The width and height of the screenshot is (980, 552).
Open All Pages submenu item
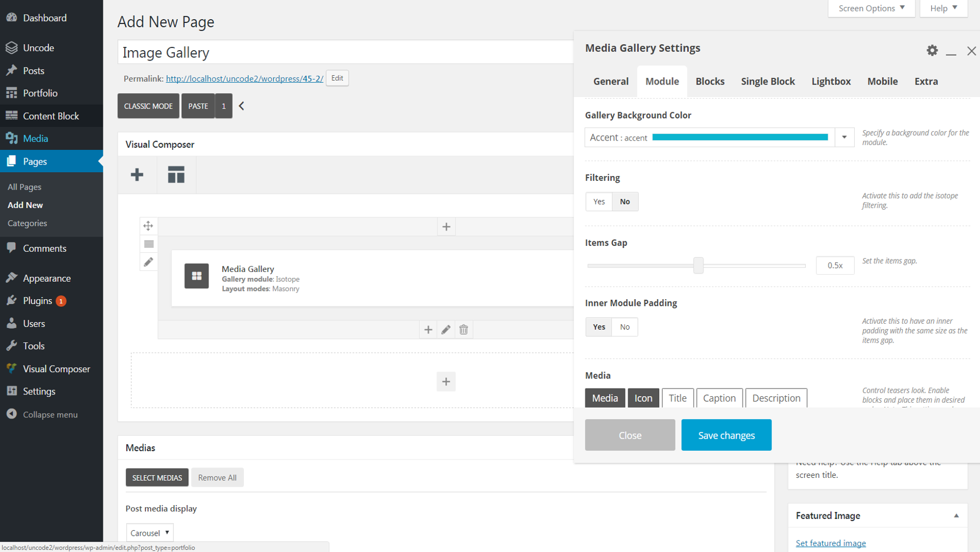(x=24, y=187)
